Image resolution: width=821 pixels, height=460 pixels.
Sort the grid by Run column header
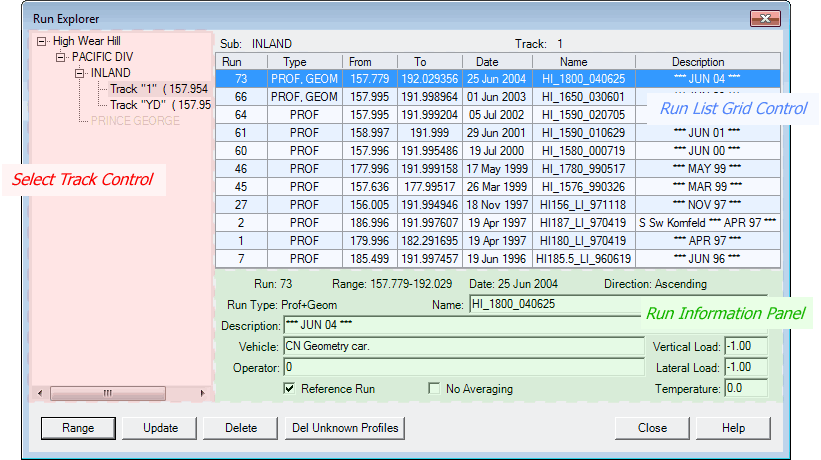point(241,62)
